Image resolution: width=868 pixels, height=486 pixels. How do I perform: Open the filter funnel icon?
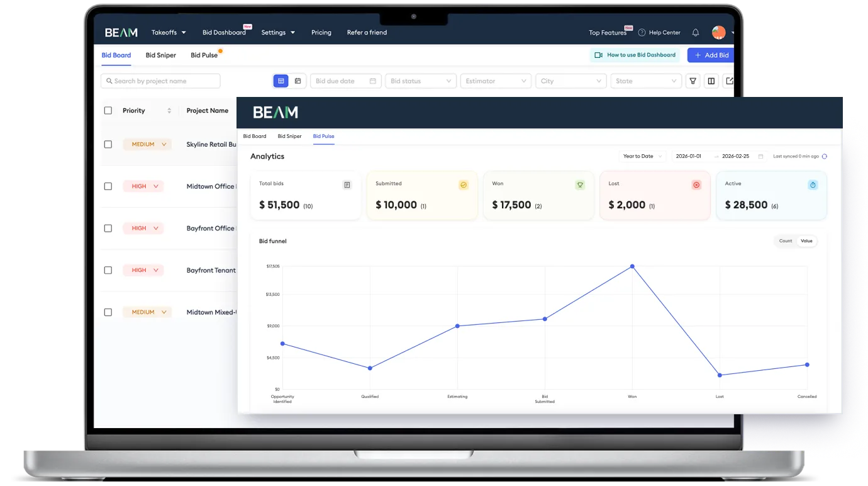tap(693, 81)
